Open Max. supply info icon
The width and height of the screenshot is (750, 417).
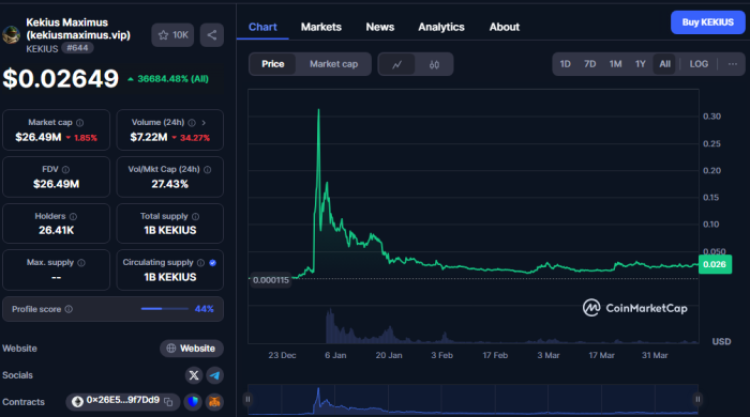[81, 263]
